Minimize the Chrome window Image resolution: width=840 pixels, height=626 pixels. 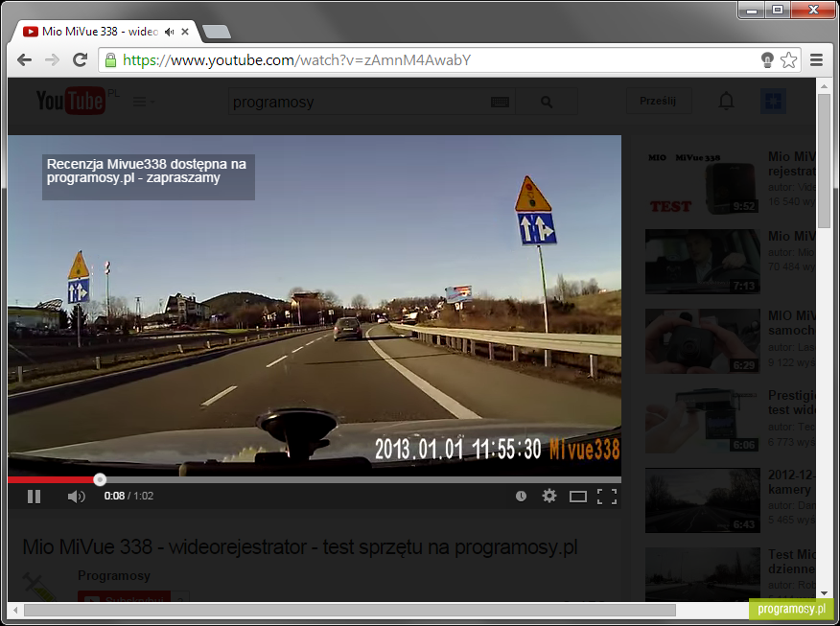coord(752,11)
